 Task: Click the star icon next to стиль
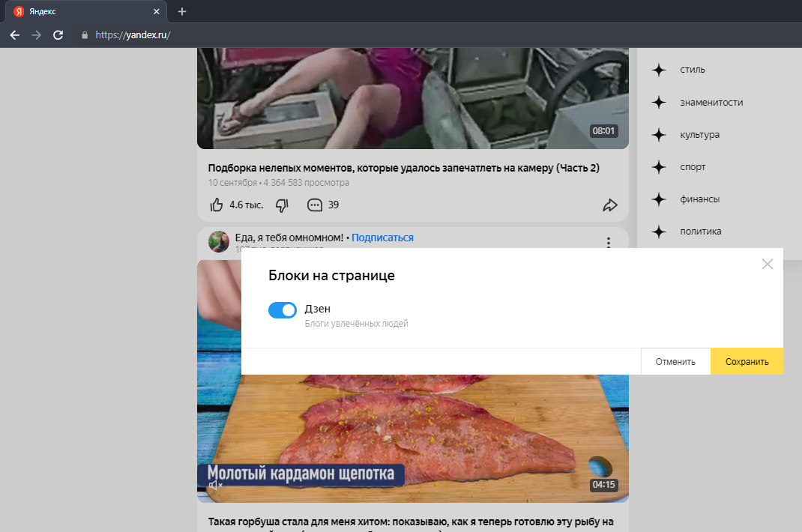pyautogui.click(x=659, y=70)
